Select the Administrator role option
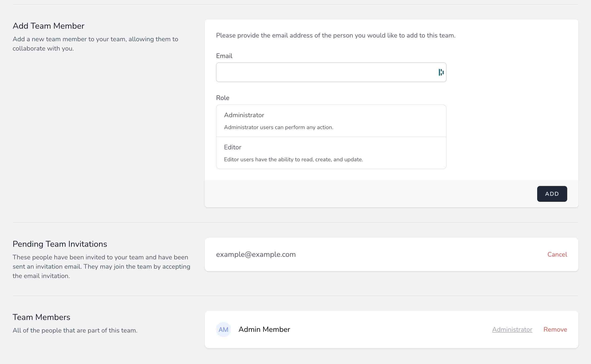Screen dimensions: 591x364 point(331,120)
